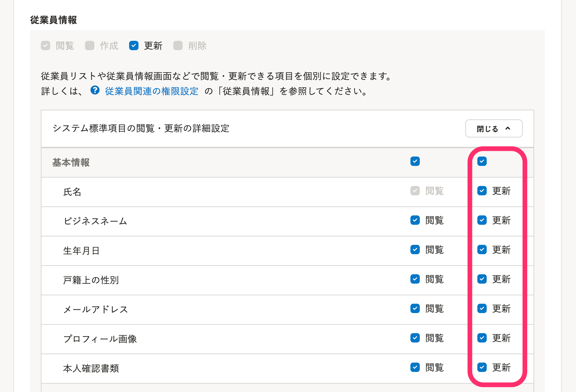Click the blue help question mark icon
The image size is (576, 392).
click(x=95, y=90)
